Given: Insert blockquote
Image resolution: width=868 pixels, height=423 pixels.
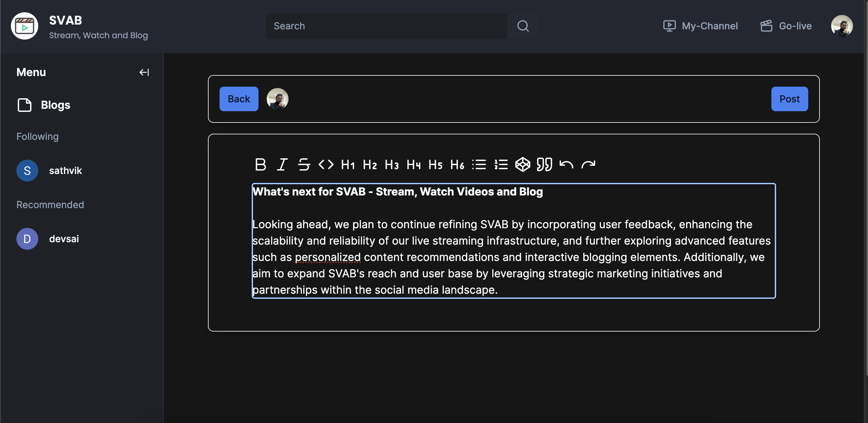Looking at the screenshot, I should [544, 165].
